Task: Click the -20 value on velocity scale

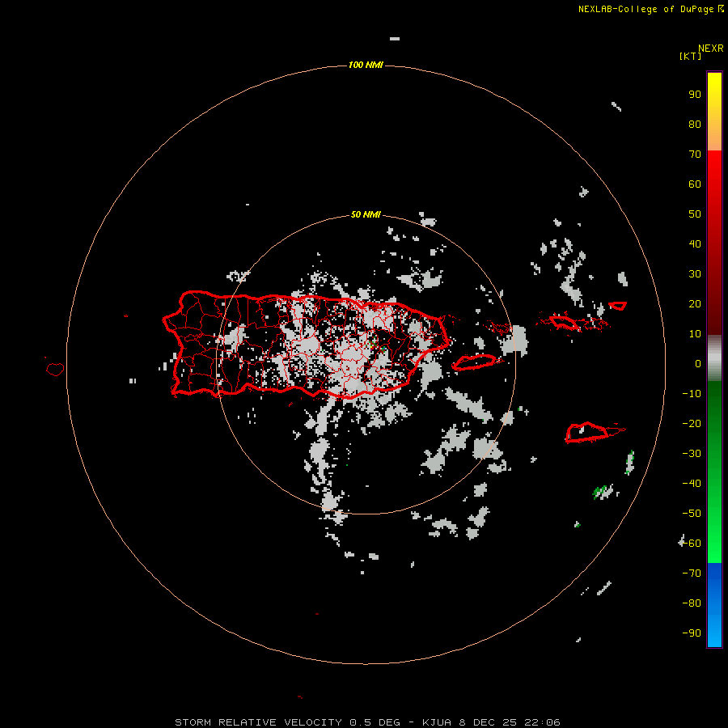Action: click(692, 423)
